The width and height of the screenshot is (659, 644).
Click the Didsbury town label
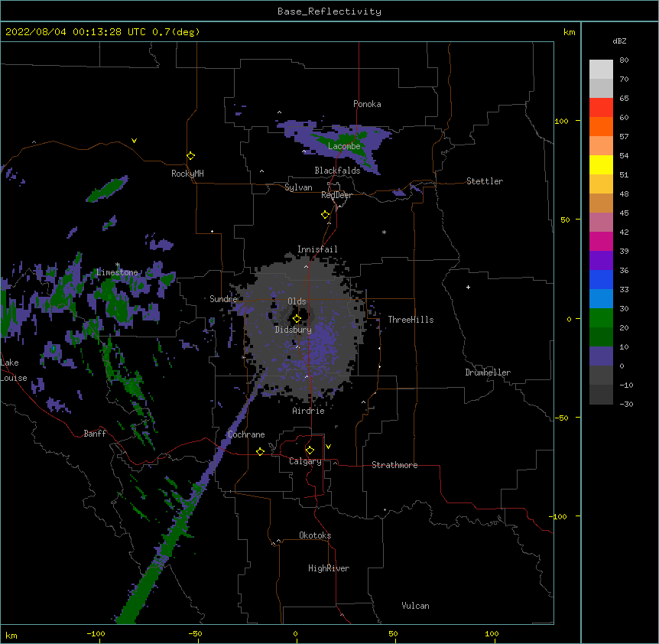[294, 330]
